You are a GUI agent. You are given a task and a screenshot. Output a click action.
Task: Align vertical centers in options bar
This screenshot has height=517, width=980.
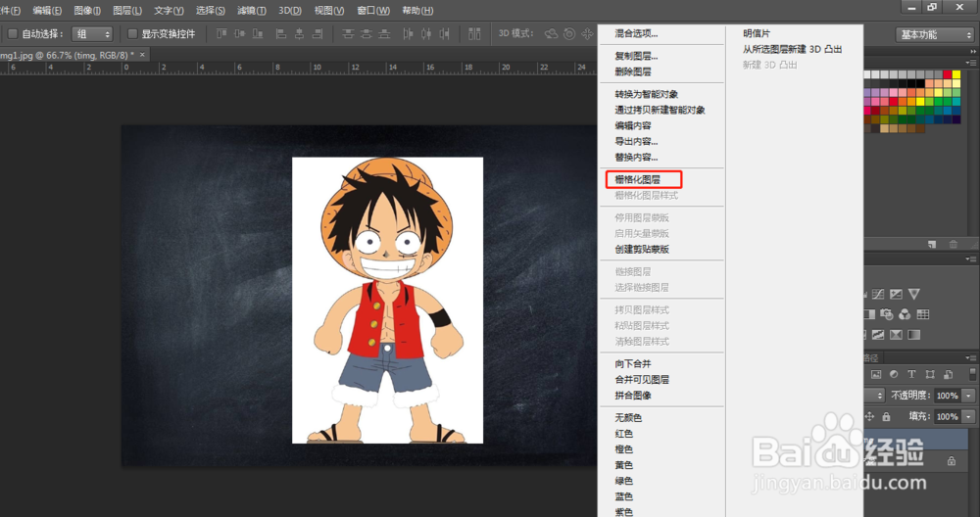[x=239, y=33]
